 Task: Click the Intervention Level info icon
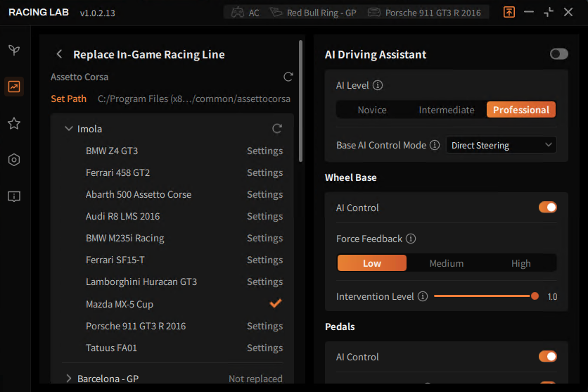(x=423, y=296)
